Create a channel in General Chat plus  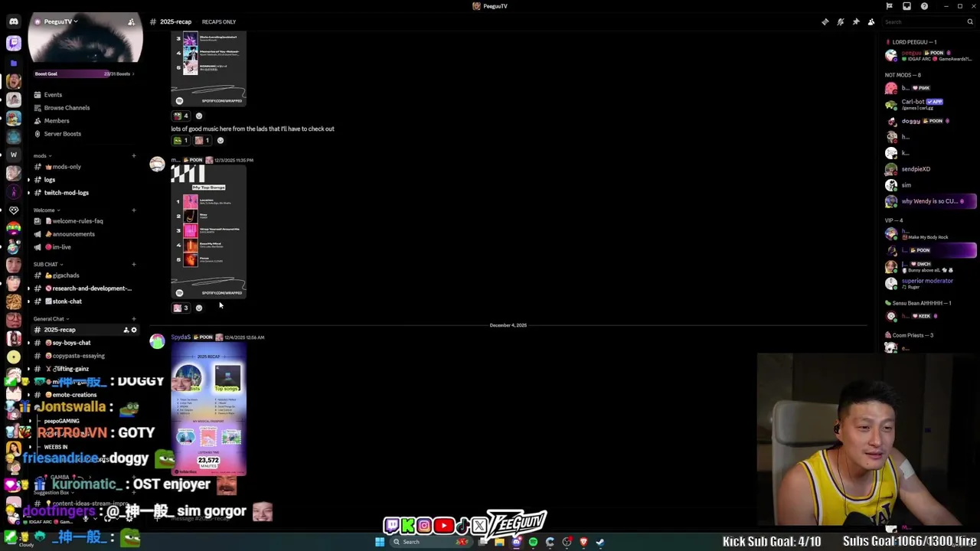(133, 318)
